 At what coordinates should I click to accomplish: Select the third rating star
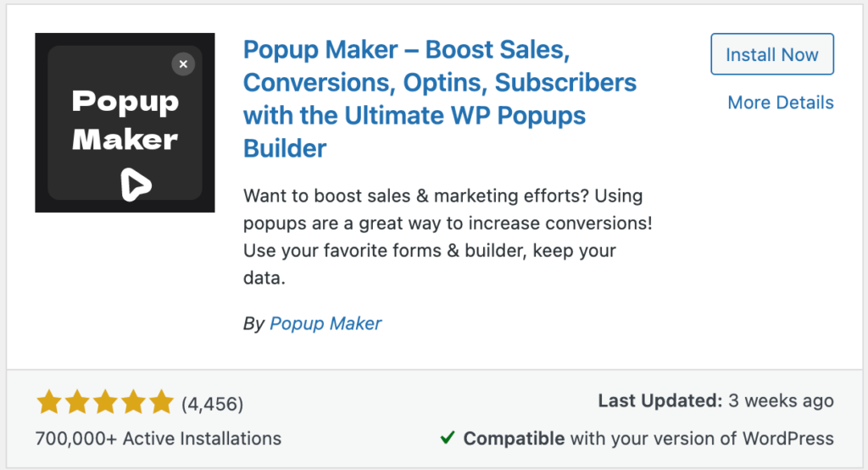pyautogui.click(x=104, y=403)
